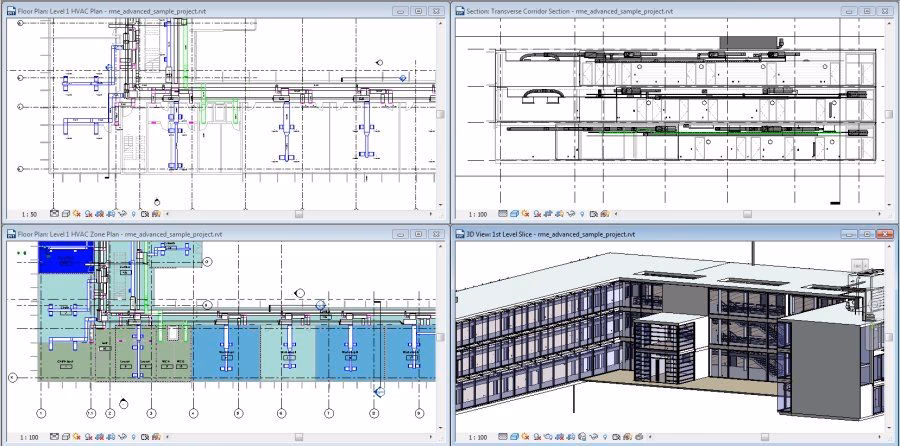The height and width of the screenshot is (446, 900).
Task: Click Crop View icon in Level 1 HVAC Plan view
Action: (100, 214)
